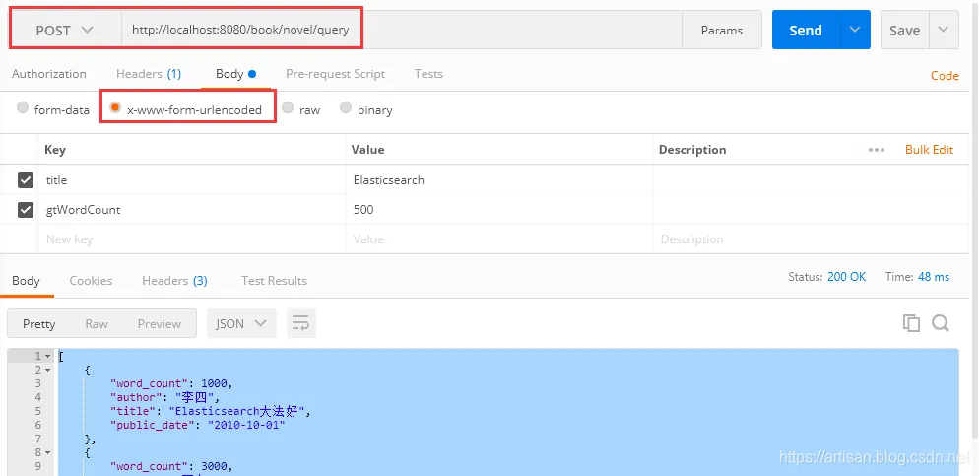Click the "public_date": "2010-10-01" line
Image resolution: width=980 pixels, height=476 pixels.
pos(198,425)
